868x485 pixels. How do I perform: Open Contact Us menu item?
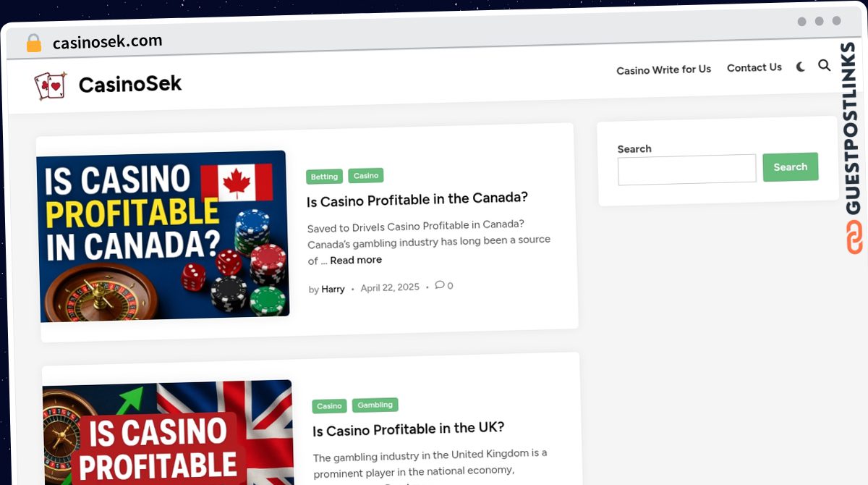pyautogui.click(x=754, y=67)
